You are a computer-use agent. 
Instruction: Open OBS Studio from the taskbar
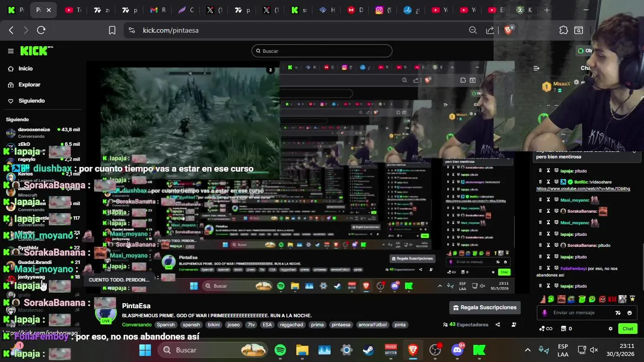pyautogui.click(x=435, y=350)
